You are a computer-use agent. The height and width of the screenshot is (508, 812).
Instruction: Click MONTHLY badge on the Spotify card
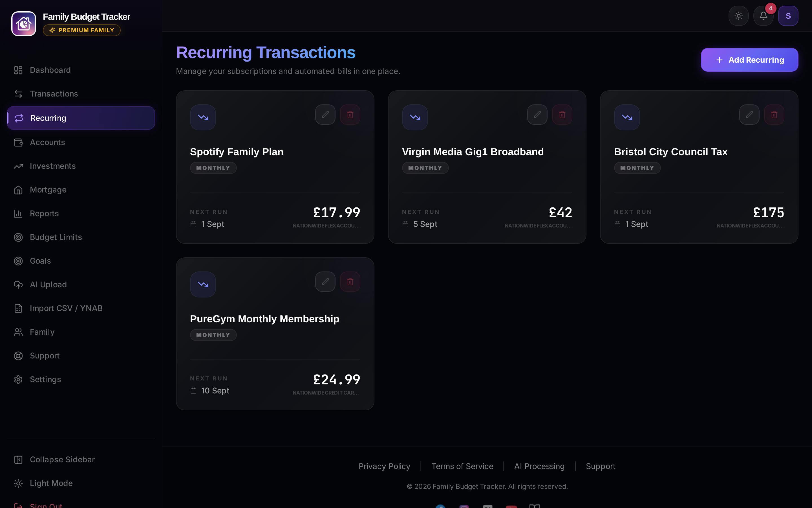[213, 168]
